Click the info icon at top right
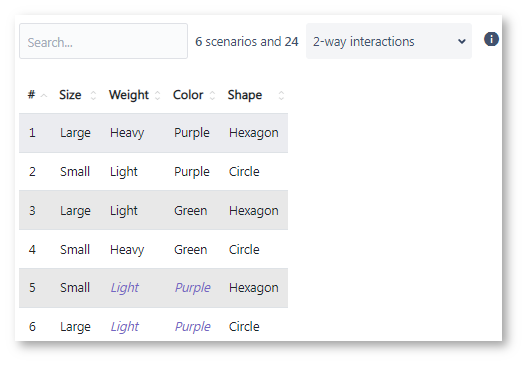The height and width of the screenshot is (366, 527). [491, 39]
